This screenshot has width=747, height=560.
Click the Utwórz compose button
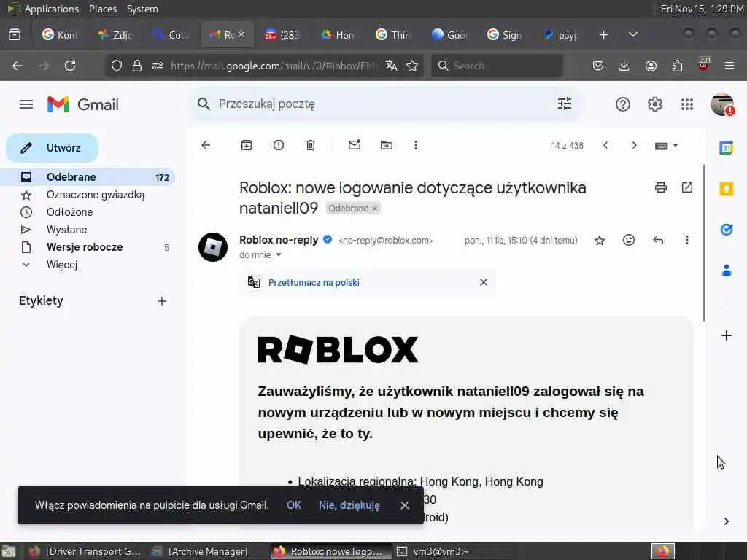(x=53, y=147)
